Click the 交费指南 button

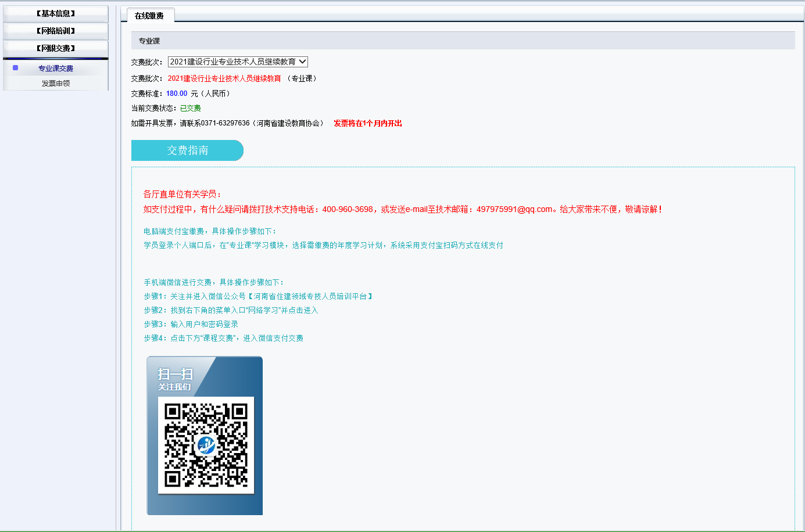point(187,150)
